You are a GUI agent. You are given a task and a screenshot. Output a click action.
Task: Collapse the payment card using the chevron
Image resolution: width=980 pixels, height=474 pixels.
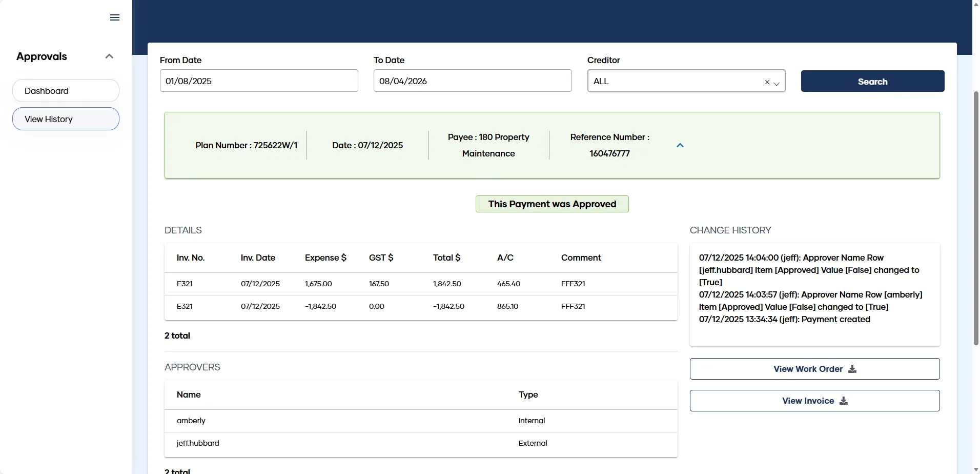(x=680, y=145)
